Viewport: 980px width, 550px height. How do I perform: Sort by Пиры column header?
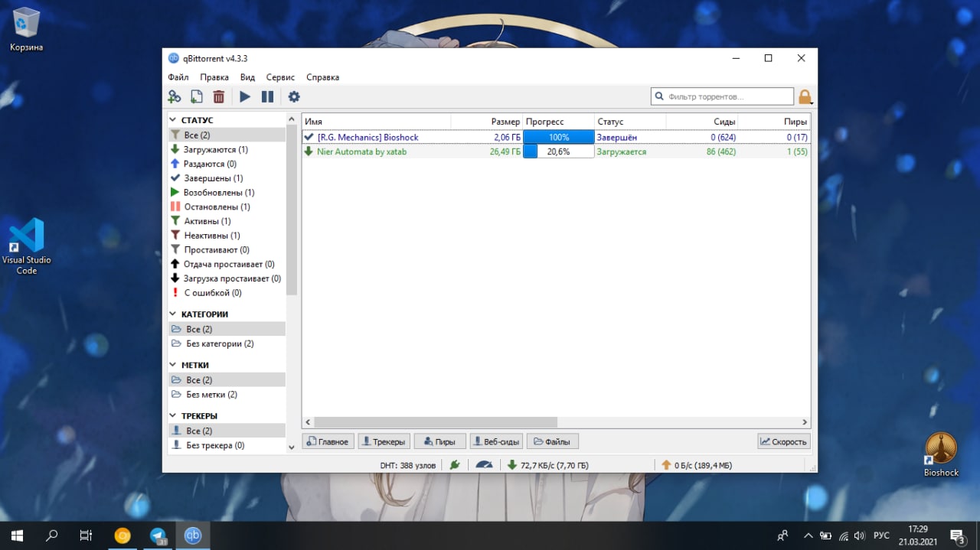pos(774,122)
